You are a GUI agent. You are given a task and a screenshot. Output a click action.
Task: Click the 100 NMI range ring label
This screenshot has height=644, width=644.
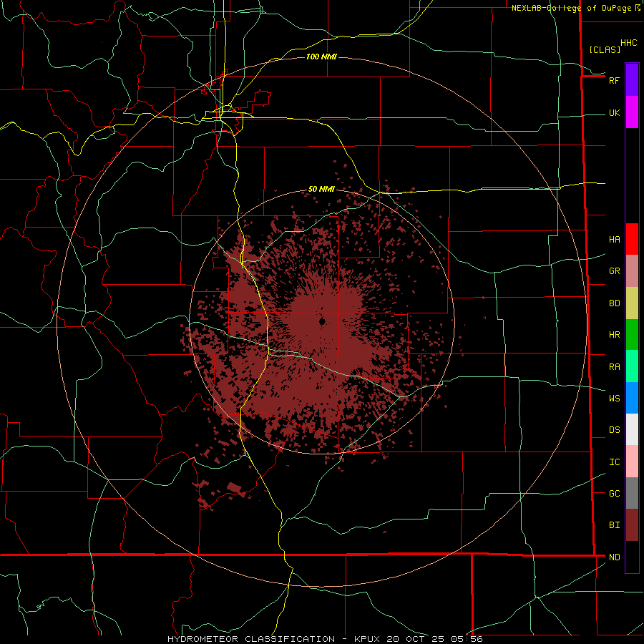(x=321, y=57)
